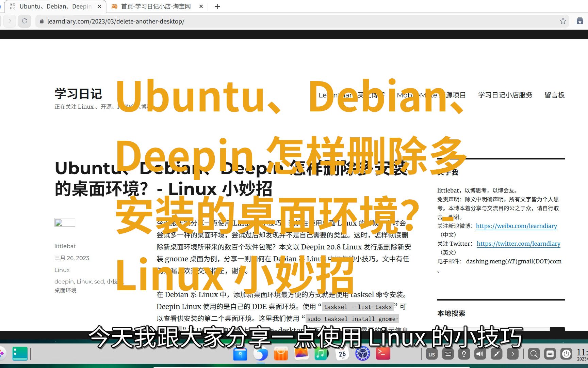This screenshot has width=588, height=368.
Task: Open the calendar dock icon showing 26
Action: click(x=342, y=354)
